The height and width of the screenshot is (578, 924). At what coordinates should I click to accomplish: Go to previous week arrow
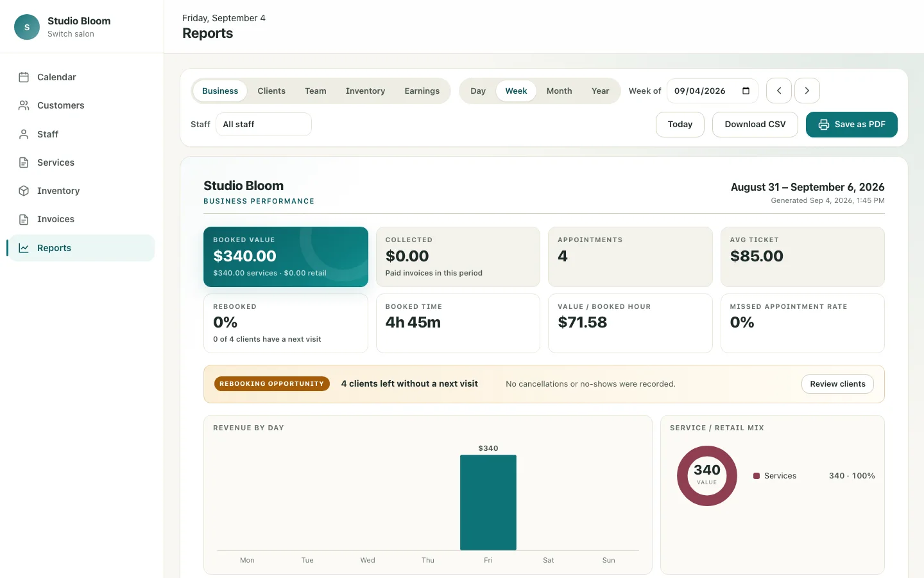pyautogui.click(x=779, y=91)
